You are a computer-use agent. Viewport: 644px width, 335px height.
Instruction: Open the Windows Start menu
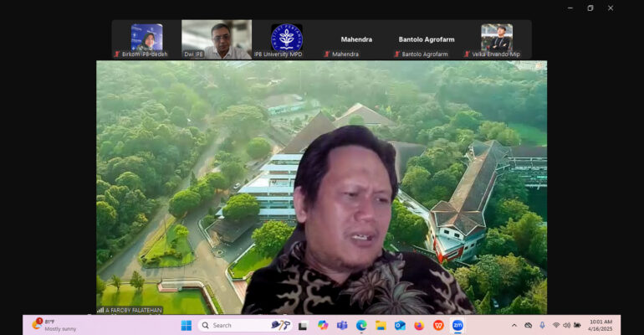[x=186, y=325]
